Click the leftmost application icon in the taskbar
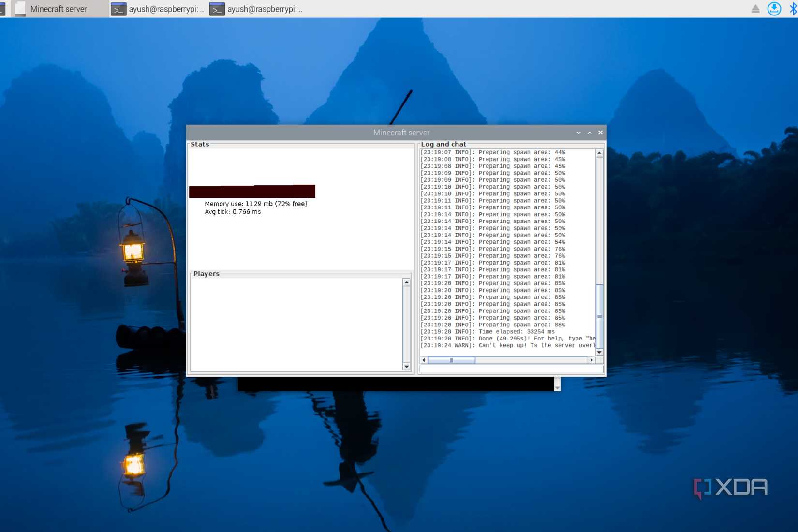 pyautogui.click(x=3, y=8)
